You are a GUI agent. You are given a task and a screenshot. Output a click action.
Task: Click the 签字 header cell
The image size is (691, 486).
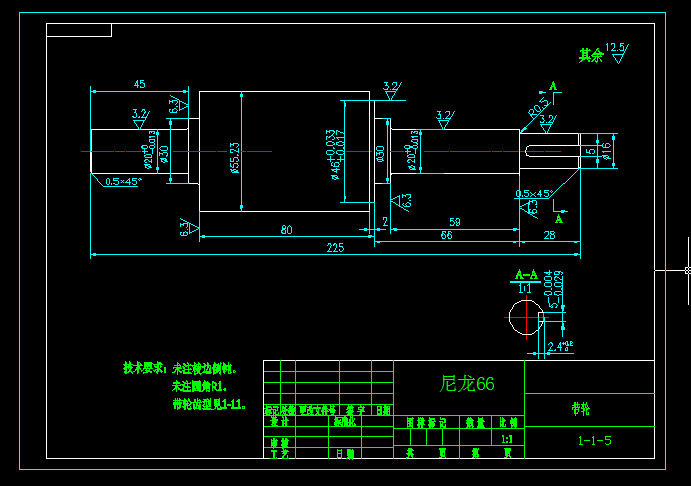pos(355,411)
